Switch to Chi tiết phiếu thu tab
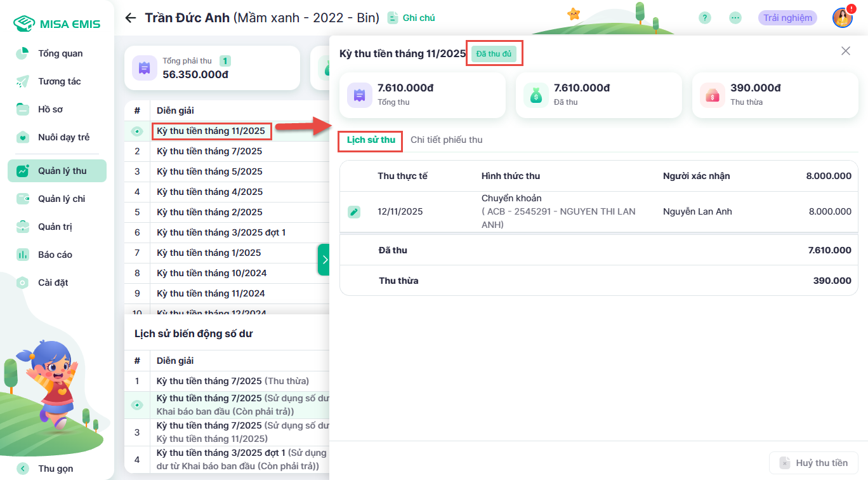The height and width of the screenshot is (480, 868). click(x=446, y=140)
